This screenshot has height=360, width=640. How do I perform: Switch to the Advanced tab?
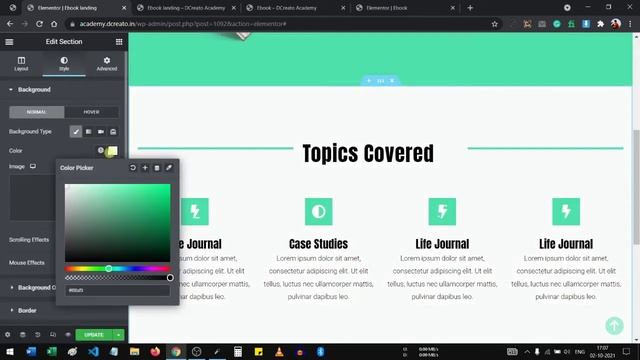[x=107, y=64]
